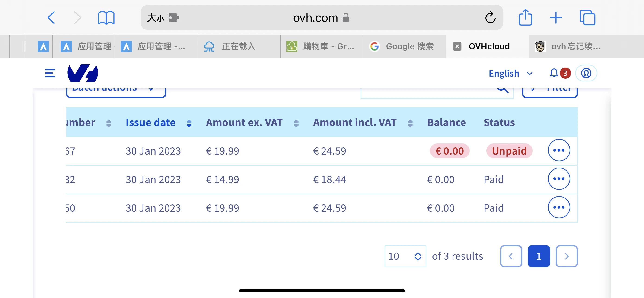Go back to previous page in Safari
The image size is (644, 298).
[x=51, y=18]
